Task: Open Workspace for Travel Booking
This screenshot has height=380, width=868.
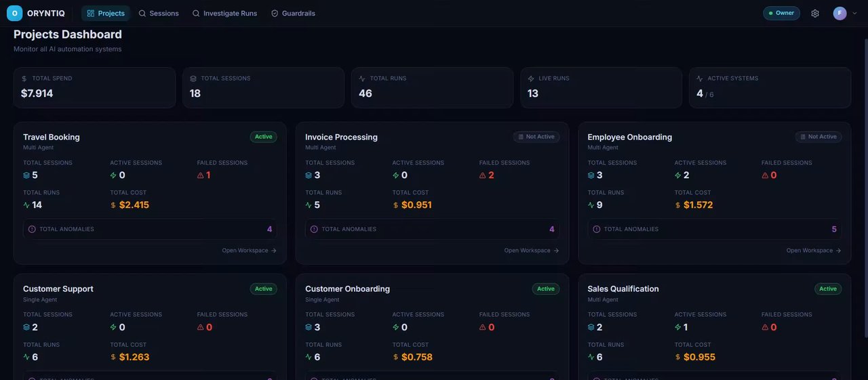Action: click(x=249, y=251)
